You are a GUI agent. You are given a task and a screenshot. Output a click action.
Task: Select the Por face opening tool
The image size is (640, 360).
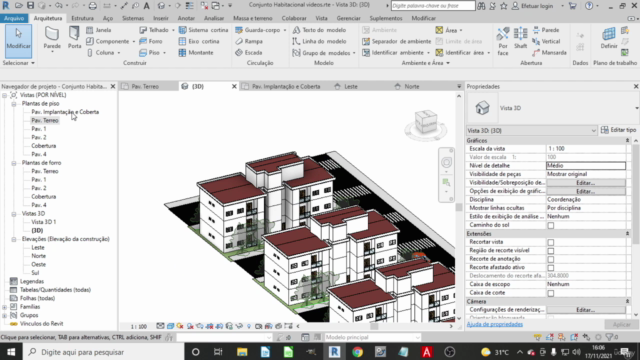[503, 41]
